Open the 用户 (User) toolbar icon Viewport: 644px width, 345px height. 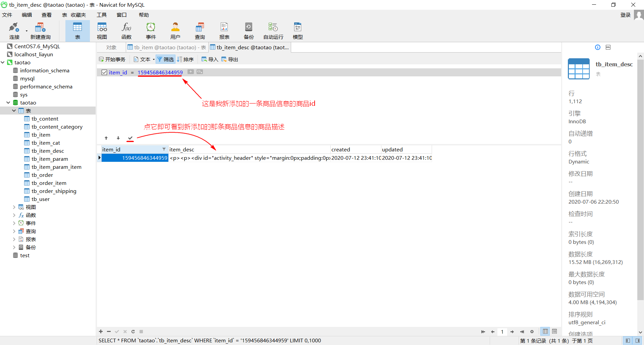tap(175, 31)
